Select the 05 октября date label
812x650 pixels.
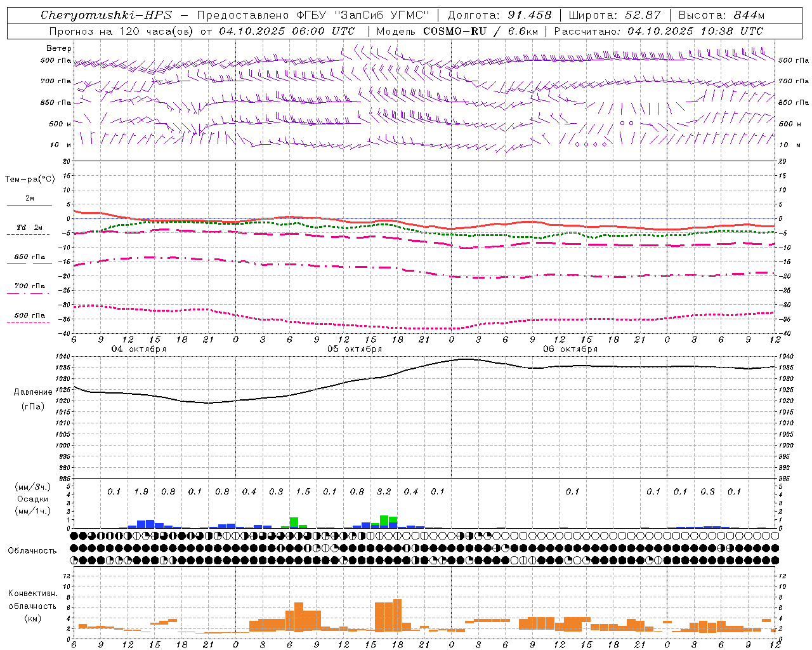click(x=355, y=349)
